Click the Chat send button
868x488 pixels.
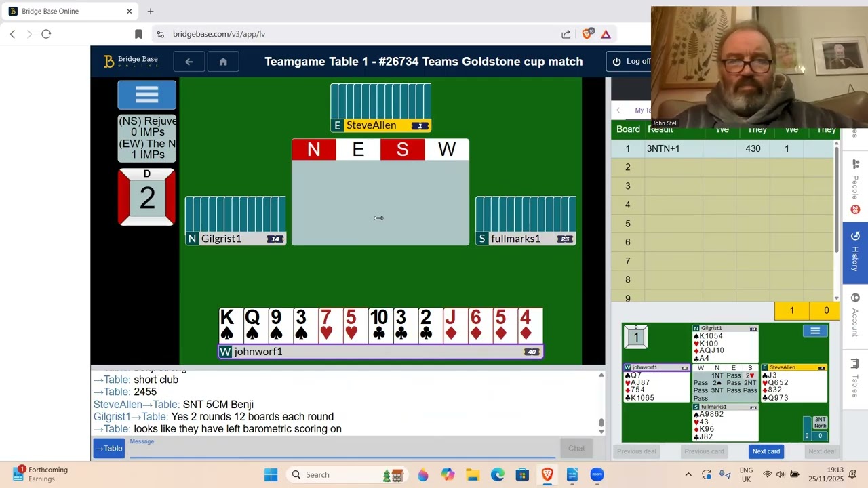click(x=576, y=448)
